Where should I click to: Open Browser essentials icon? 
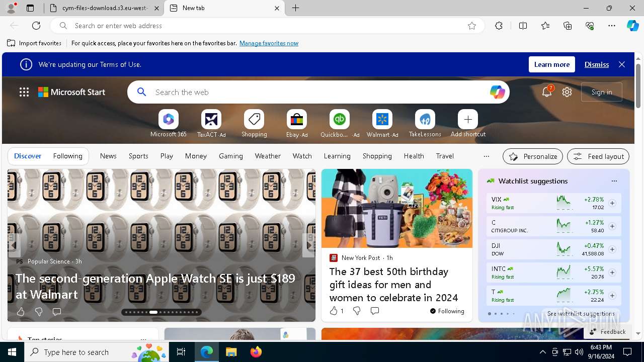[x=590, y=26]
